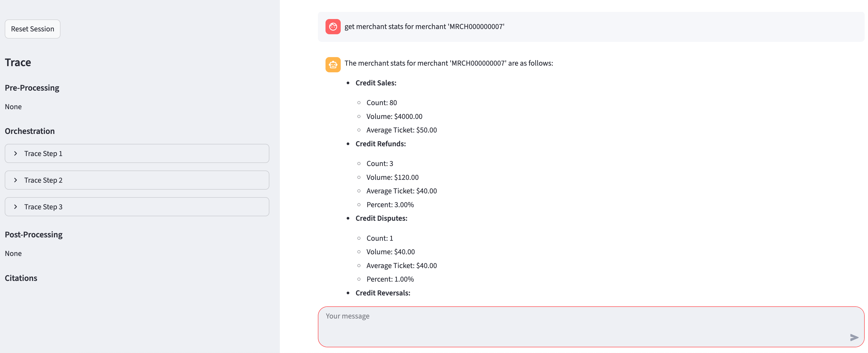The image size is (868, 353).
Task: Expand Trace Step 3
Action: tap(137, 207)
